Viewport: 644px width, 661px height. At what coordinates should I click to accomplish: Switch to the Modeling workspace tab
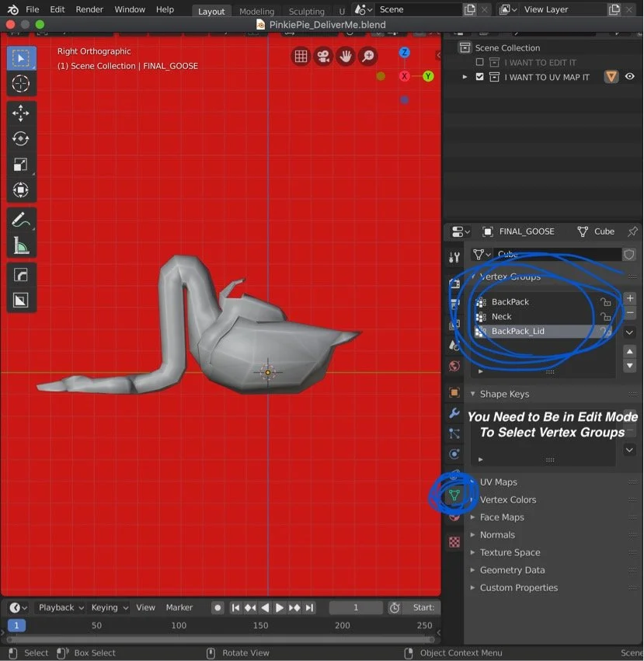(256, 12)
